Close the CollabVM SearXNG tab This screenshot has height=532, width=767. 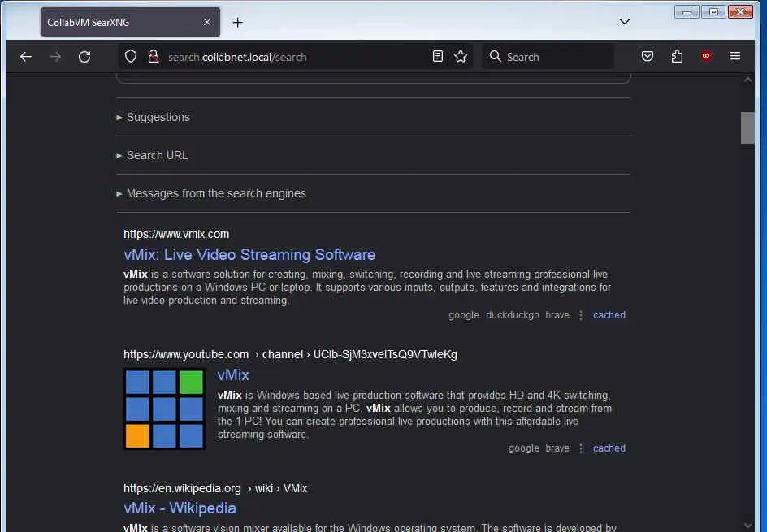click(207, 22)
